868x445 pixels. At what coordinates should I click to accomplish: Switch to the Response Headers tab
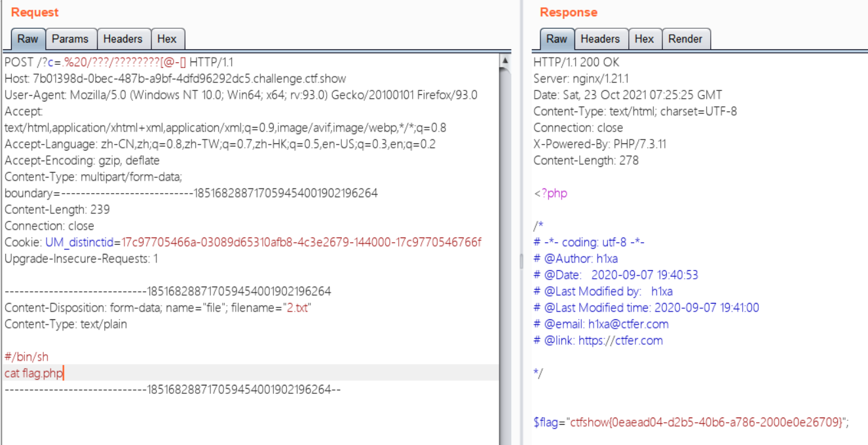(x=600, y=39)
